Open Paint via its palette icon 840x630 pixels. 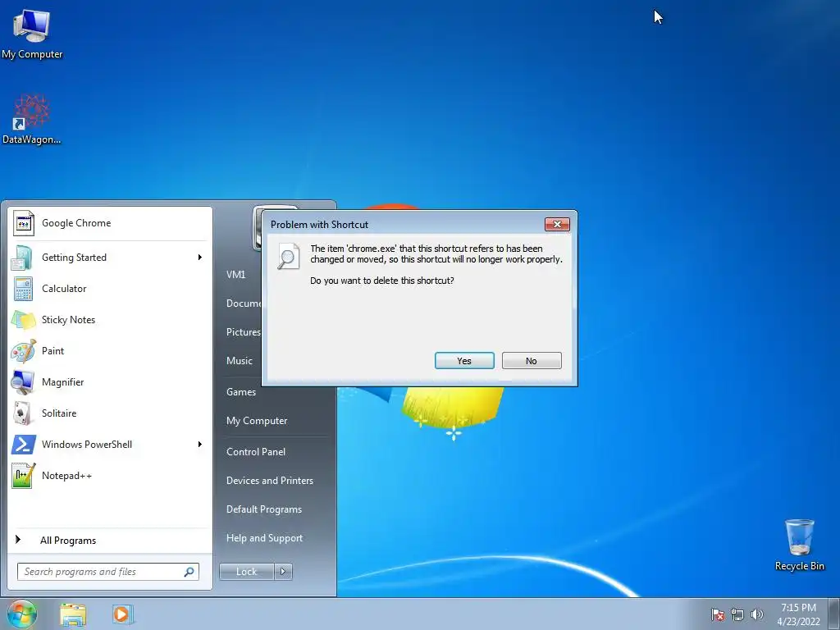[24, 351]
